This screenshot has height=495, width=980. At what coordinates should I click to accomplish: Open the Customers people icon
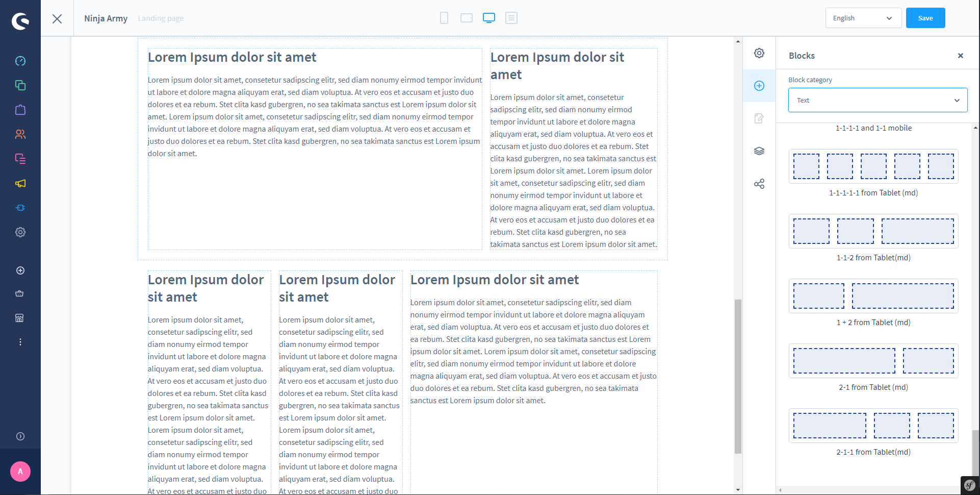click(x=20, y=134)
